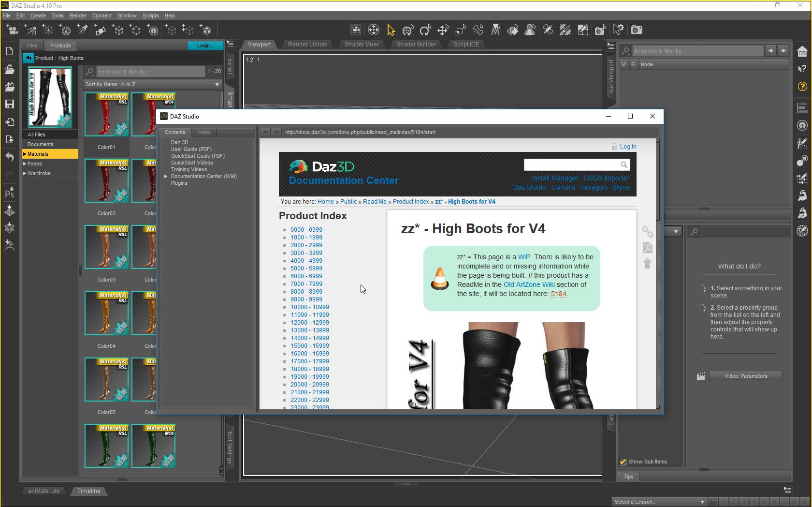Click Product Index in the breadcrumb

click(x=411, y=202)
